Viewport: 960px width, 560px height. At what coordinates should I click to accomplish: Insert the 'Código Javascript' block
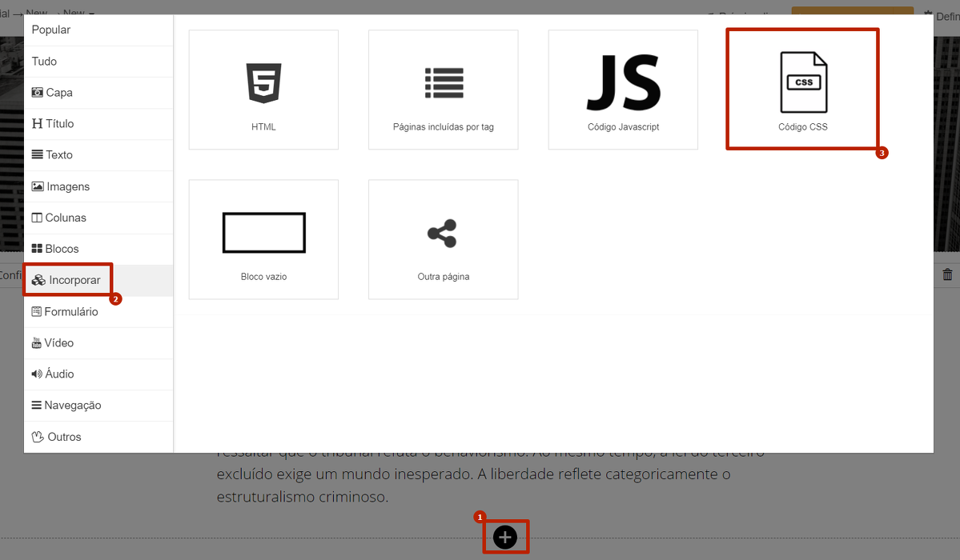coord(623,90)
